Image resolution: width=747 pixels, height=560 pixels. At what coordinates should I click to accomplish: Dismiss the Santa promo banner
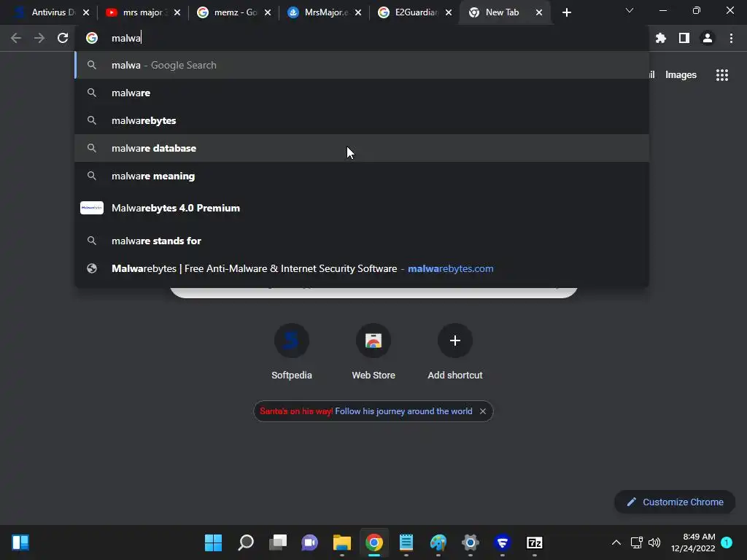point(483,411)
